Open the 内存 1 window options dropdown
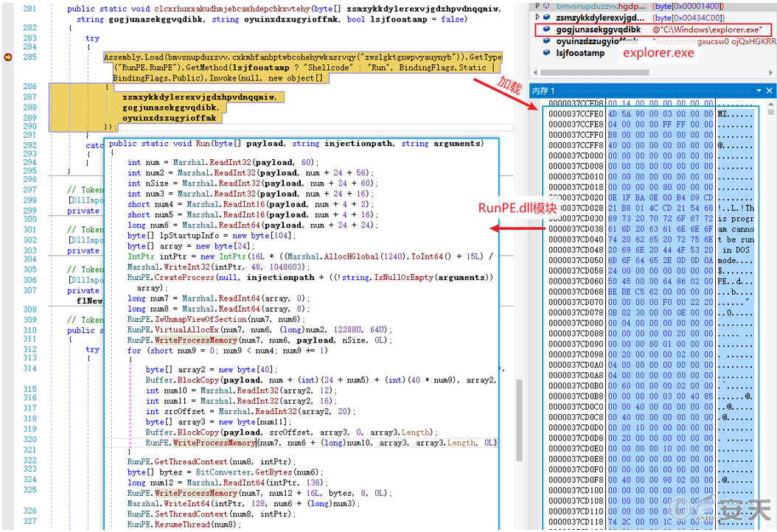 point(759,91)
